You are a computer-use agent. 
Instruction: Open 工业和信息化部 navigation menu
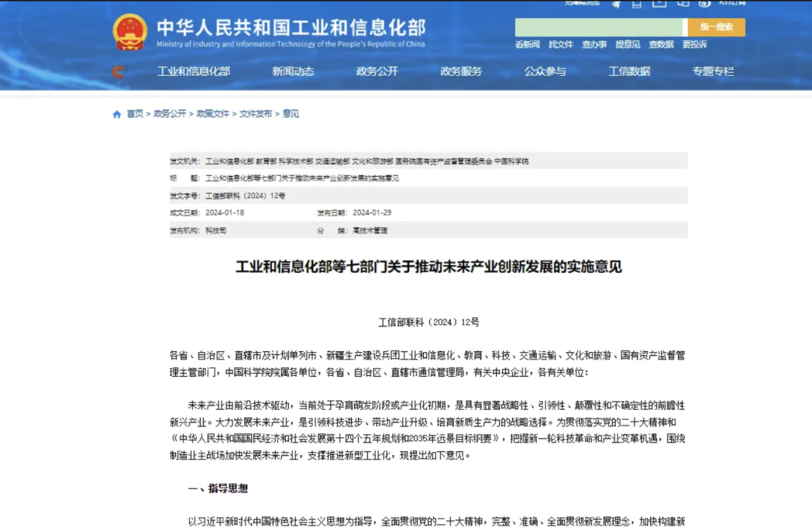193,71
